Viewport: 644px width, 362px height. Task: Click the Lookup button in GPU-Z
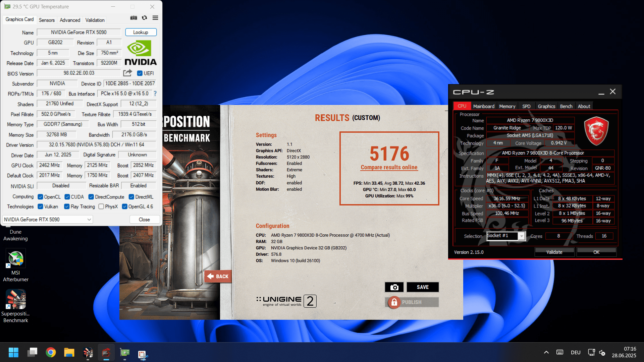click(x=141, y=32)
